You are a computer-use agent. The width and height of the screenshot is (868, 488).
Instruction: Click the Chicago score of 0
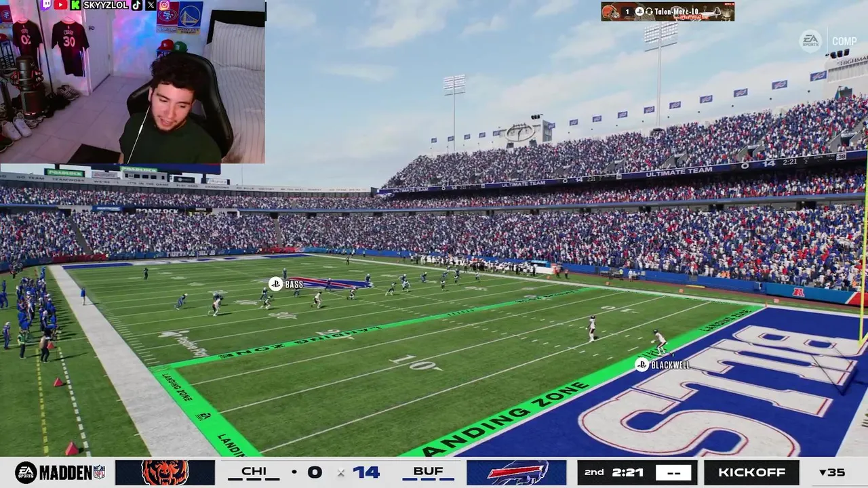[x=314, y=472]
